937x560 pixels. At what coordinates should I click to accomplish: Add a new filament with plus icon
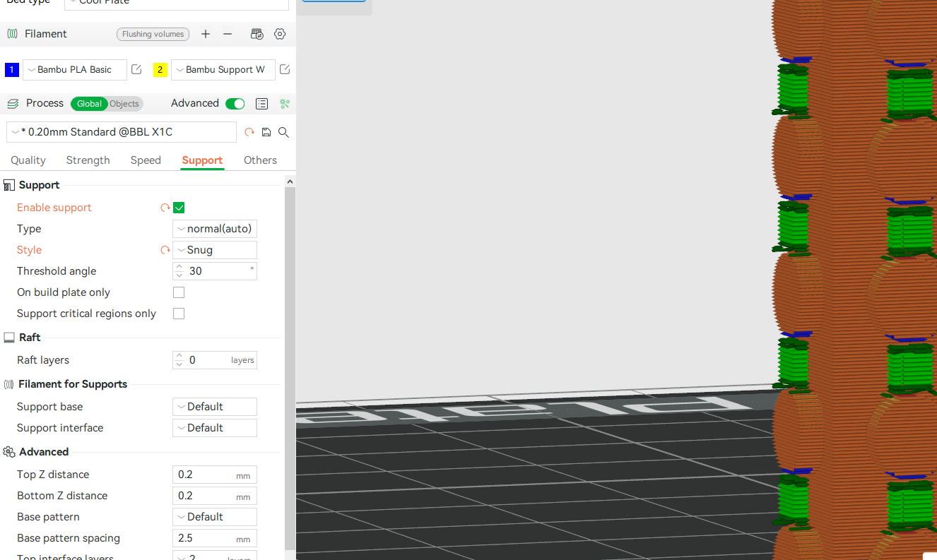click(206, 34)
